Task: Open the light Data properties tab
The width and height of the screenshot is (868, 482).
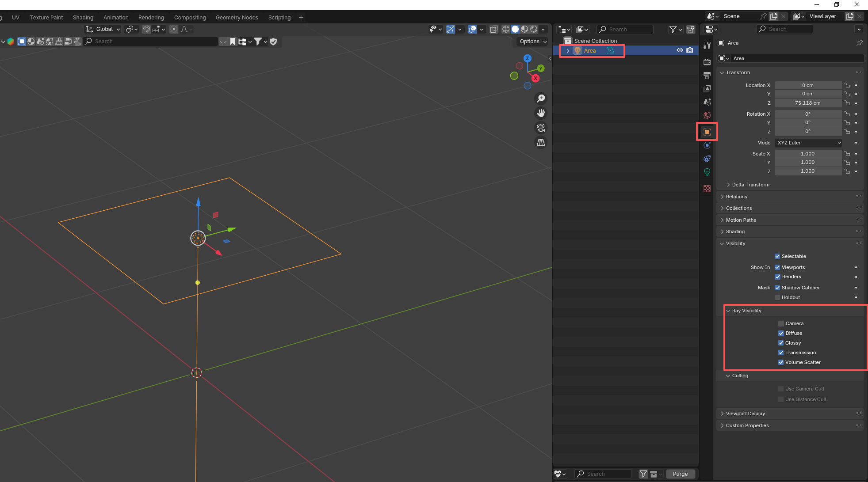Action: pos(707,172)
